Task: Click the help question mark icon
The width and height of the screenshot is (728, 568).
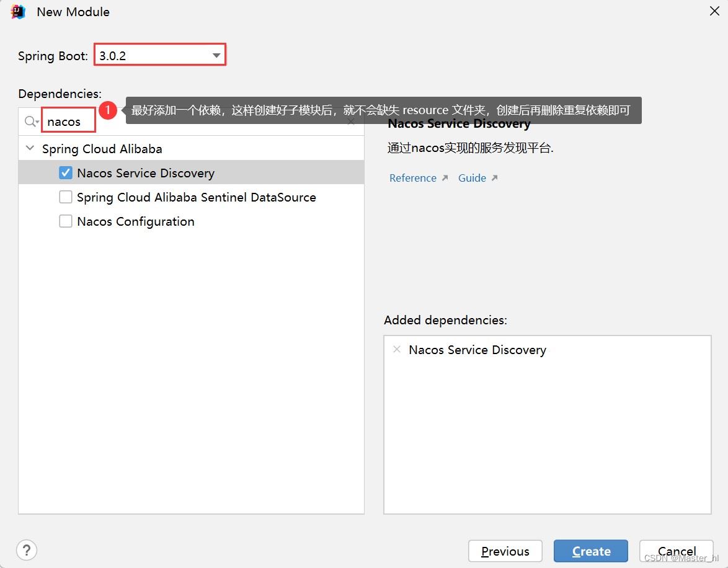Action: tap(27, 550)
